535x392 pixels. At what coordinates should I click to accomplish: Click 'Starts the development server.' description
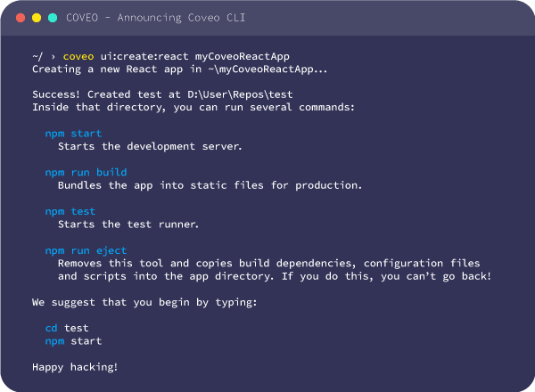click(x=150, y=146)
